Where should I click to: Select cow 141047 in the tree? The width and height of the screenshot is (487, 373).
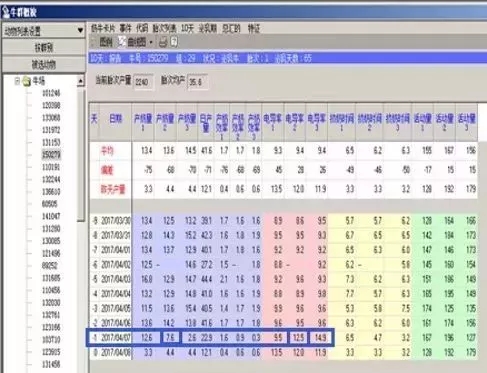[51, 216]
